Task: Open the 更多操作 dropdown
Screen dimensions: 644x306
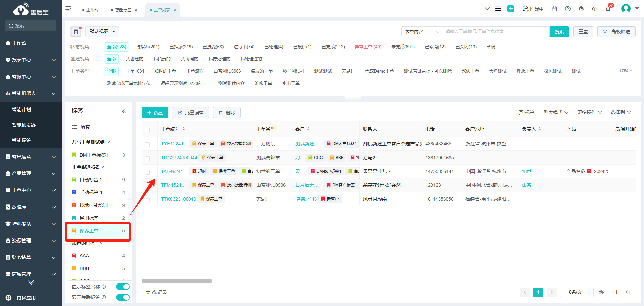Action: [x=590, y=112]
